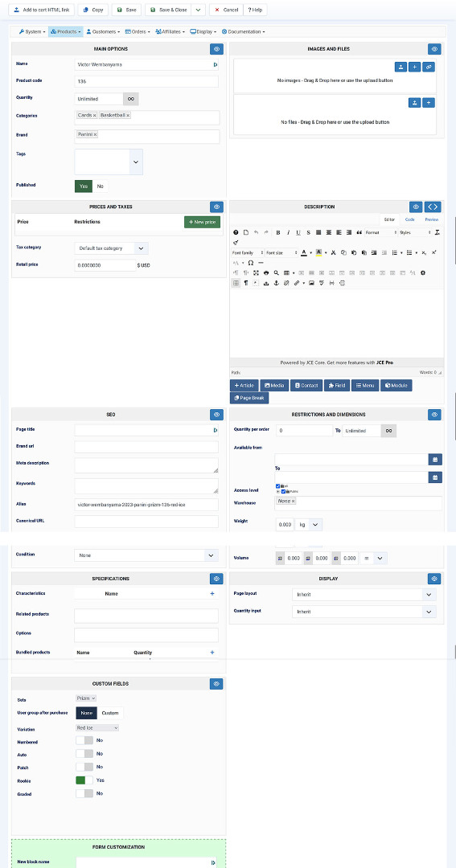Turn on the Graded switch
The width and height of the screenshot is (456, 868).
pyautogui.click(x=84, y=793)
